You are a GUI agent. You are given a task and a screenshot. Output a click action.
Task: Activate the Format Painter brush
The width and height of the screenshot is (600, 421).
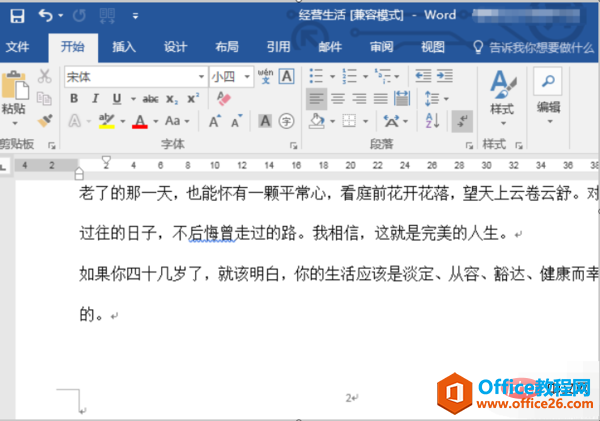point(45,121)
